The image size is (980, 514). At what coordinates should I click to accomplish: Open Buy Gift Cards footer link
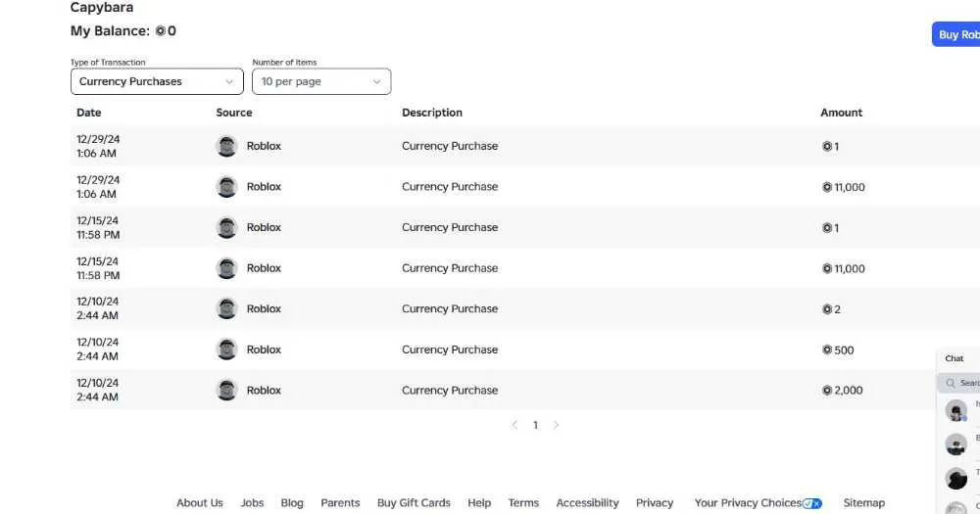coord(414,503)
